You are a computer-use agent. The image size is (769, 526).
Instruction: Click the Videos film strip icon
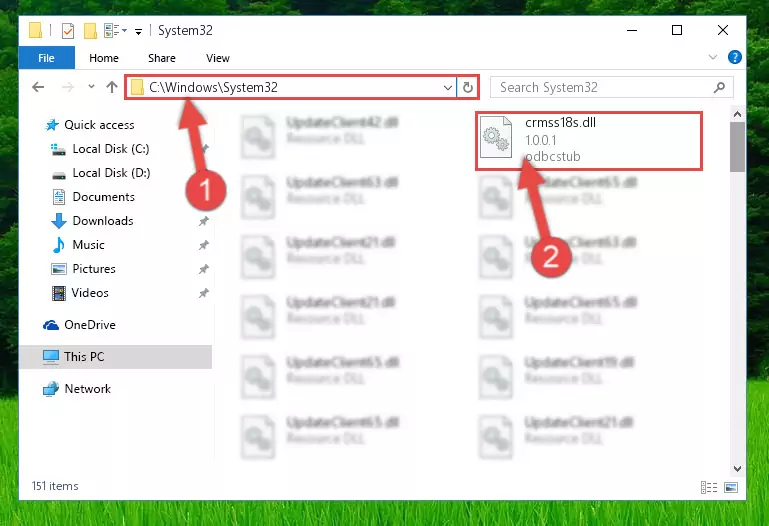(59, 293)
